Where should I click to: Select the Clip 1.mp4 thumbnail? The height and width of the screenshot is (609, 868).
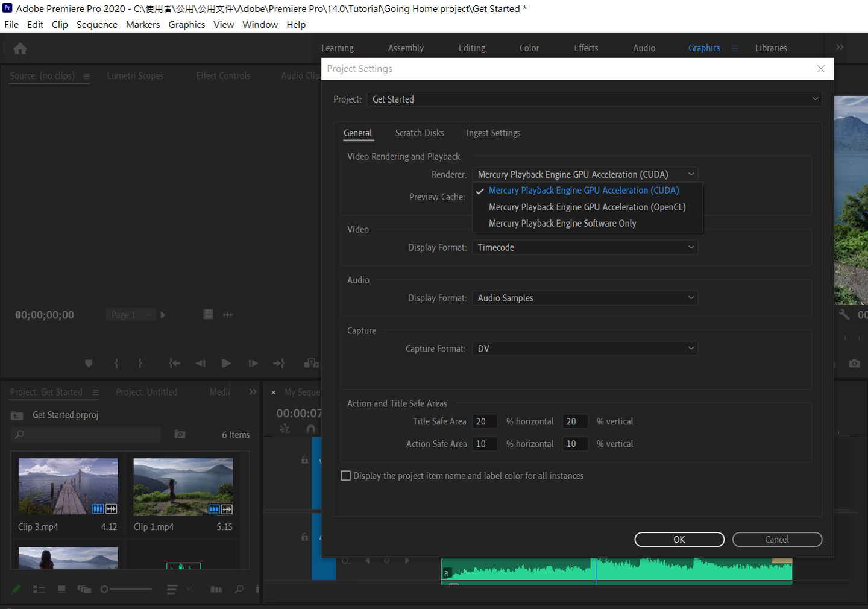click(x=183, y=487)
